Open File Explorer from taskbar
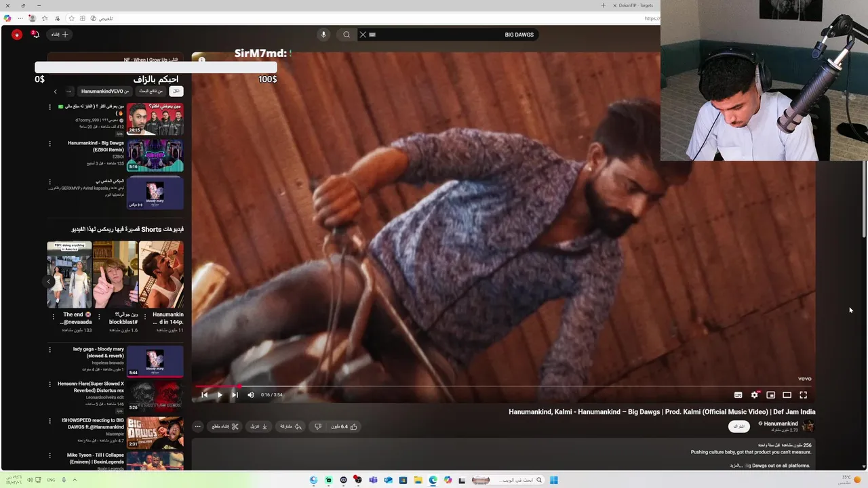The width and height of the screenshot is (868, 488). pos(418,480)
